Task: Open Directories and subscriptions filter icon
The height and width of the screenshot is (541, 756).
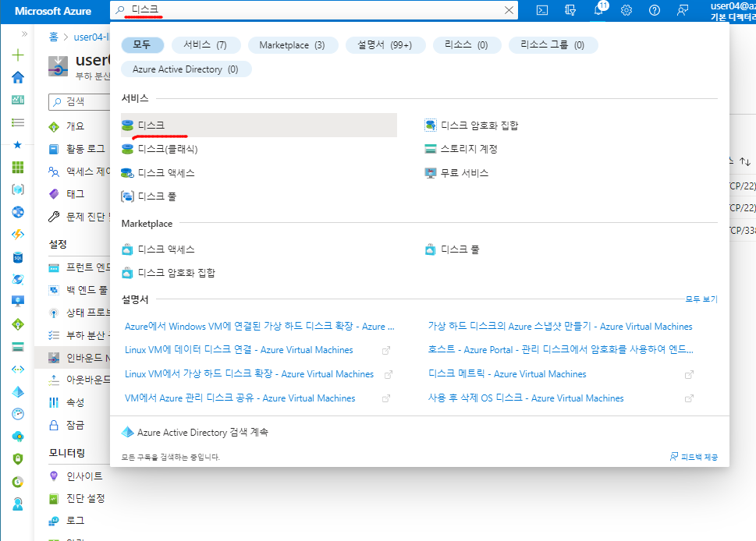Action: [570, 10]
